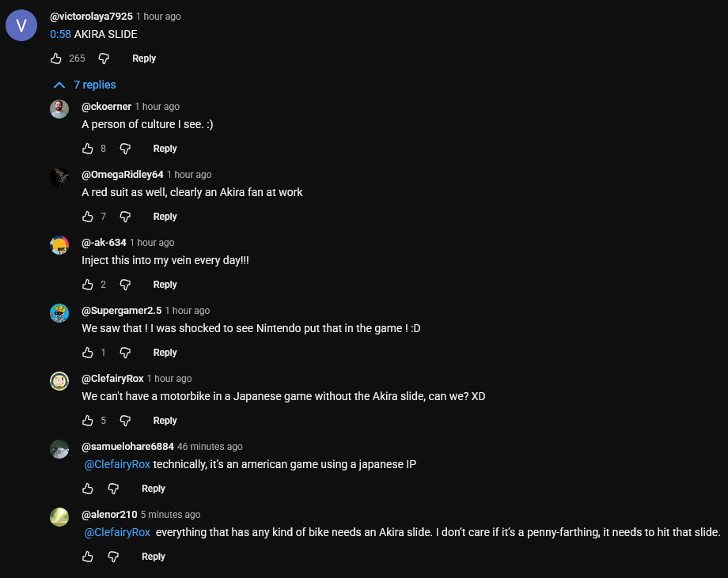Open ckoerner's profile picture
This screenshot has height=578, width=728.
[59, 109]
